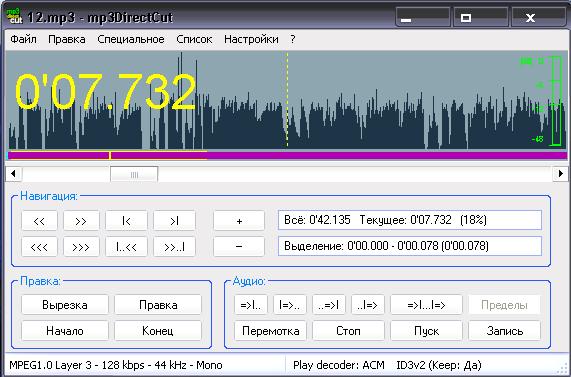Screen dimensions: 571x377
Task: Click the horizontal scrollbar thumb
Action: coord(134,174)
